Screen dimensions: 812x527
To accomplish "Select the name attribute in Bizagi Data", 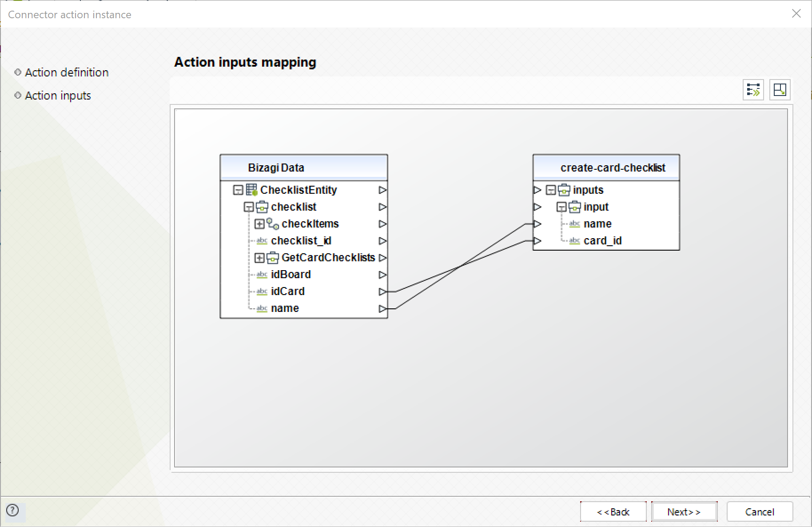I will coord(285,308).
